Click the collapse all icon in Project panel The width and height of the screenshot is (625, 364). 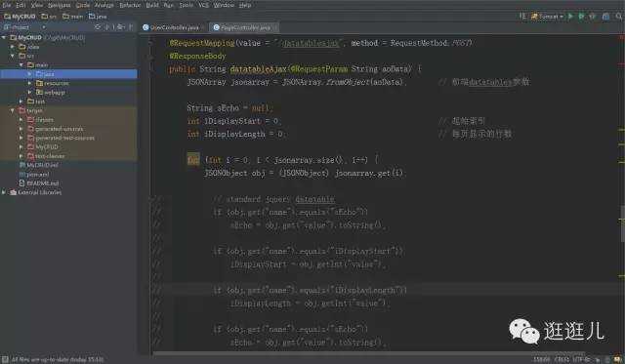pos(106,27)
